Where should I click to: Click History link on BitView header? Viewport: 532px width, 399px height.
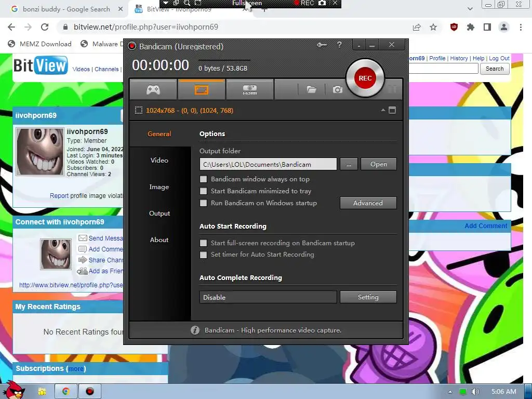459,58
